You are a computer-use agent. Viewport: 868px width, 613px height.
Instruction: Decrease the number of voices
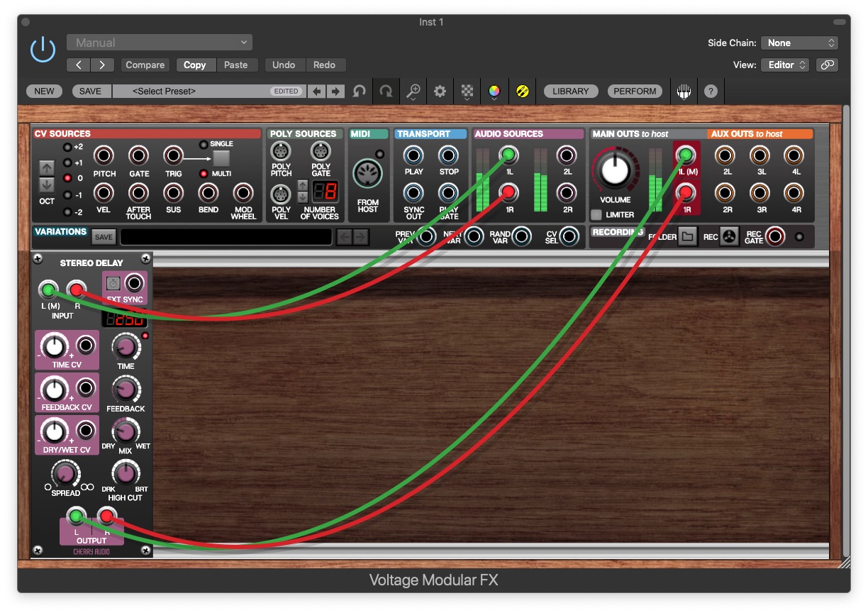(303, 197)
